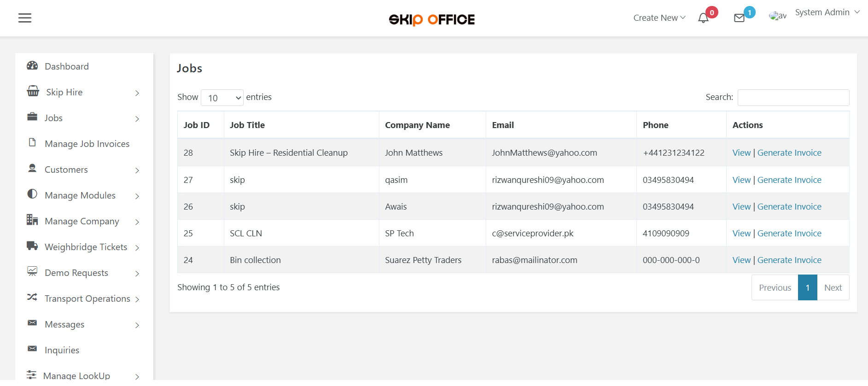The image size is (868, 386).
Task: Open Manage Job Invoices in sidebar
Action: [x=87, y=144]
